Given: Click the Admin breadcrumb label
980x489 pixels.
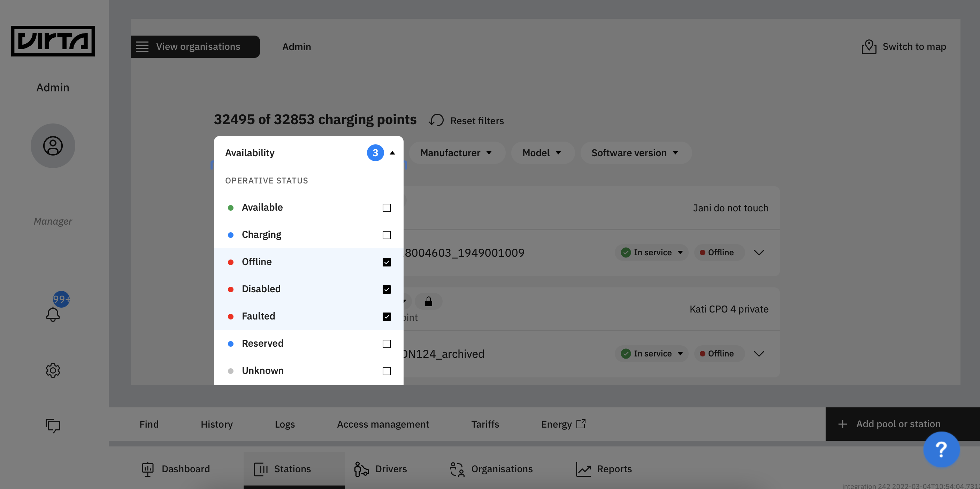Looking at the screenshot, I should coord(296,46).
